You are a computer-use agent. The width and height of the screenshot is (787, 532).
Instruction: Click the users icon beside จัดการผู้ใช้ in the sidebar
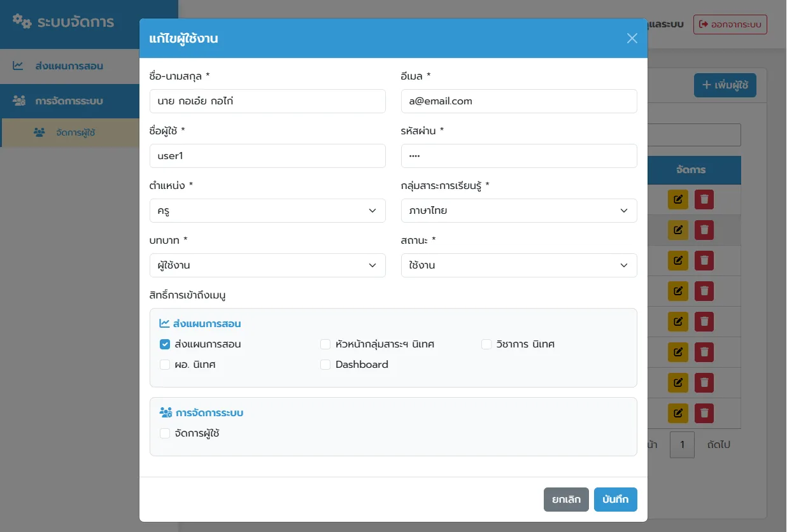point(39,132)
